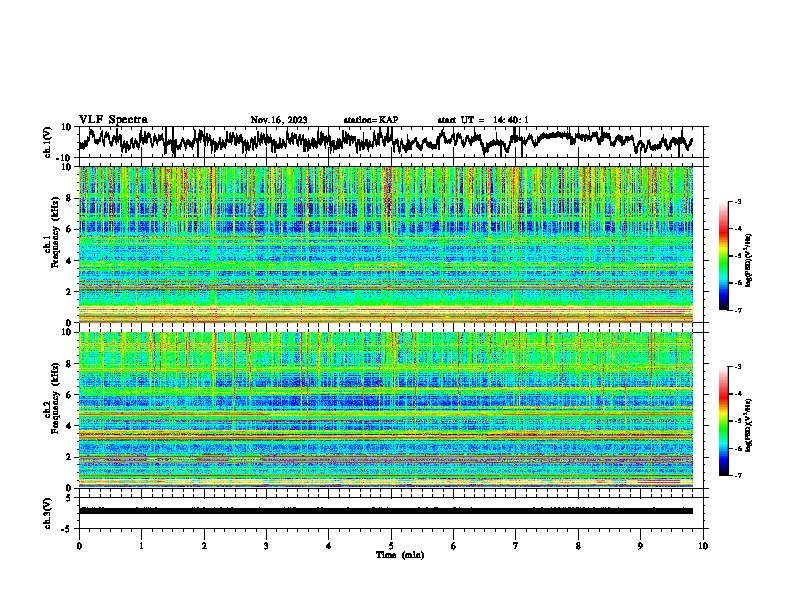Viewport: 792px width, 612px height.
Task: Click the 'ch.3(V)' axis label
Action: point(48,513)
